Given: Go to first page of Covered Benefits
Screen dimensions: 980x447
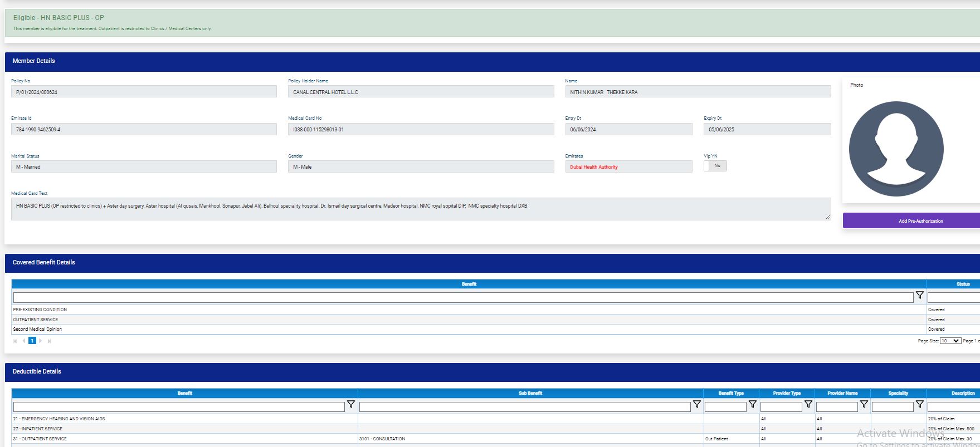Looking at the screenshot, I should click(15, 341).
